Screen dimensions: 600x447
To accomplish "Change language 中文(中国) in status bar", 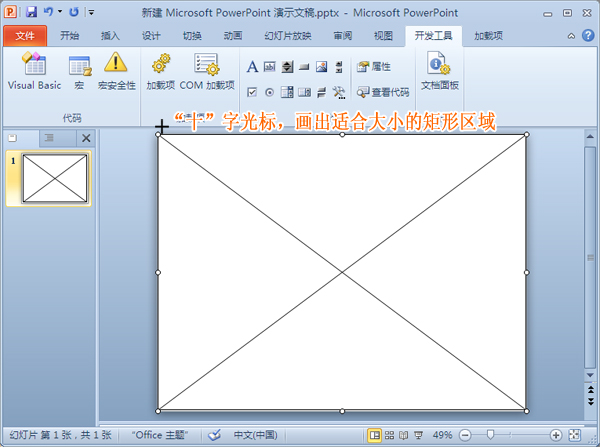I will coord(255,435).
